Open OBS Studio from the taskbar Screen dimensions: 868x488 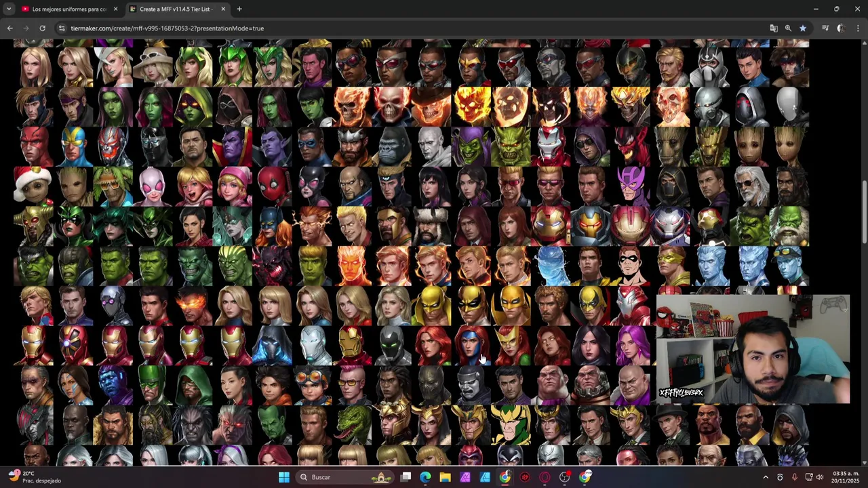click(564, 477)
